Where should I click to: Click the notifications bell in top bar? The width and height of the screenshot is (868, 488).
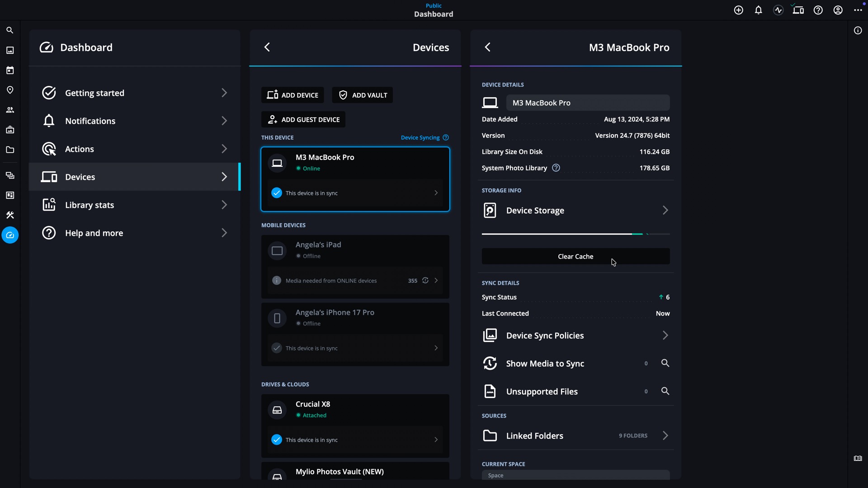coord(758,10)
